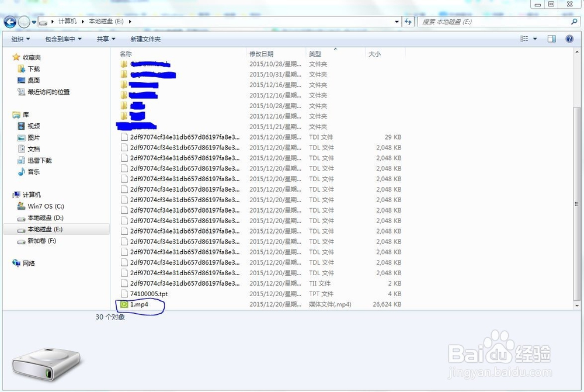Click the Forward navigation arrow button
The width and height of the screenshot is (584, 392).
[24, 22]
